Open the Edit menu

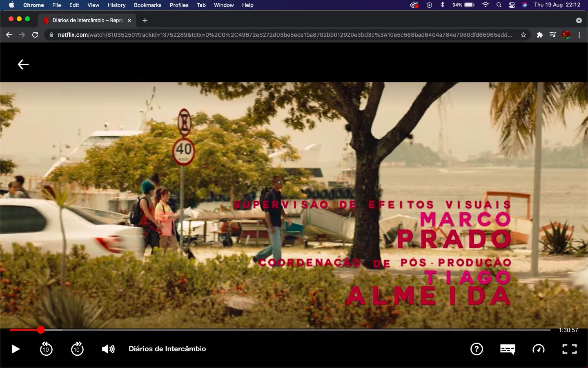pos(74,5)
